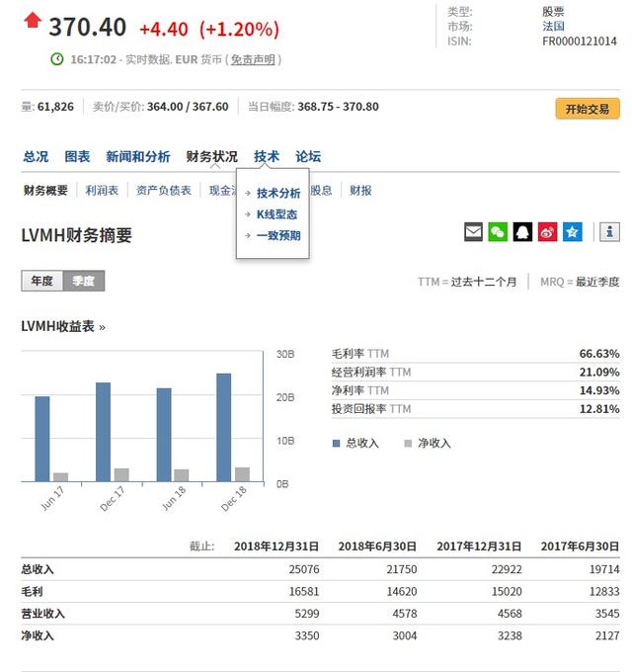Open 股息 sub-tab
The image size is (632, 672).
tap(321, 191)
